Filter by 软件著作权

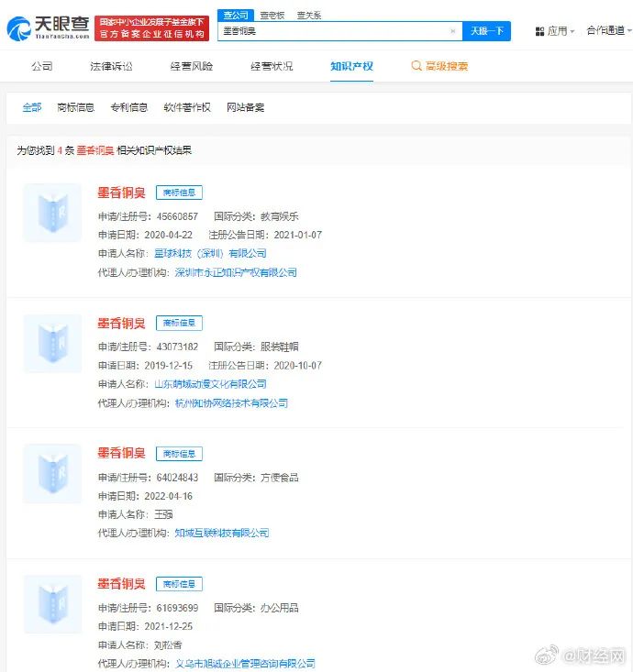187,107
